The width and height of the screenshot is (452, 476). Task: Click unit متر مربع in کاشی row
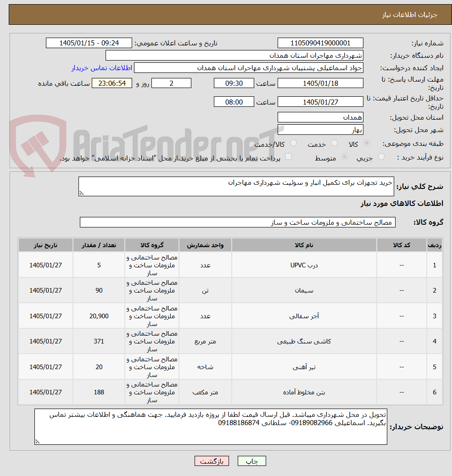tap(205, 341)
